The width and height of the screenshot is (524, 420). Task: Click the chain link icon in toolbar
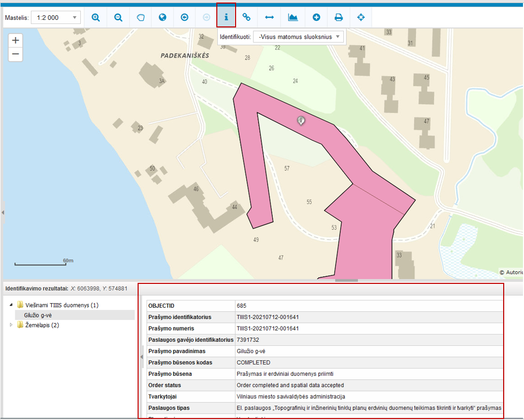coord(247,17)
